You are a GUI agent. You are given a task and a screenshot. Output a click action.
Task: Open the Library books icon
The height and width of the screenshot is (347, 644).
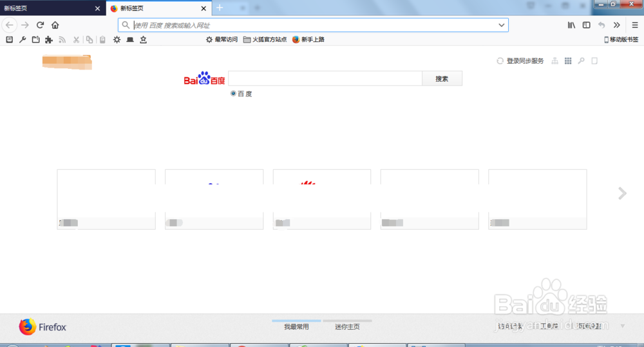pos(571,25)
